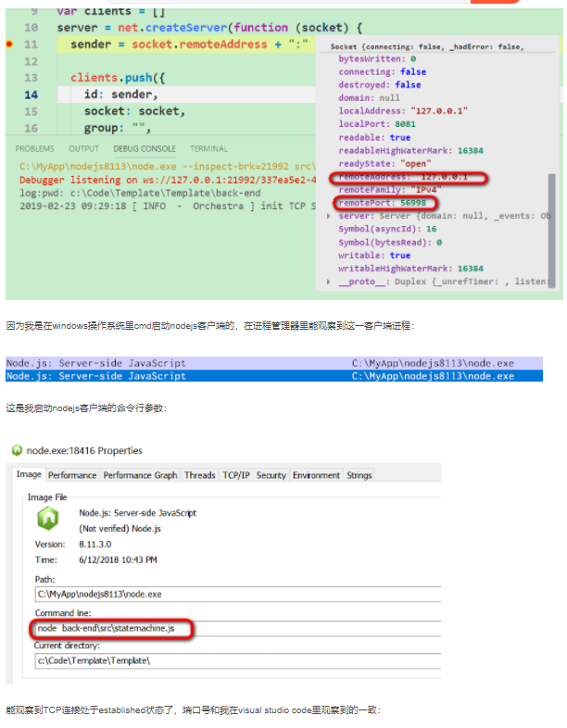
Task: Click the green Node.js logo in Image File
Action: [48, 519]
